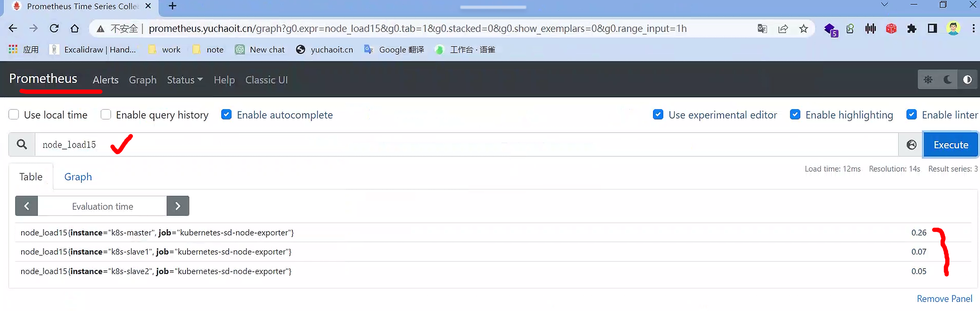Click the browser reload icon
This screenshot has height=311, width=980.
pos(54,28)
